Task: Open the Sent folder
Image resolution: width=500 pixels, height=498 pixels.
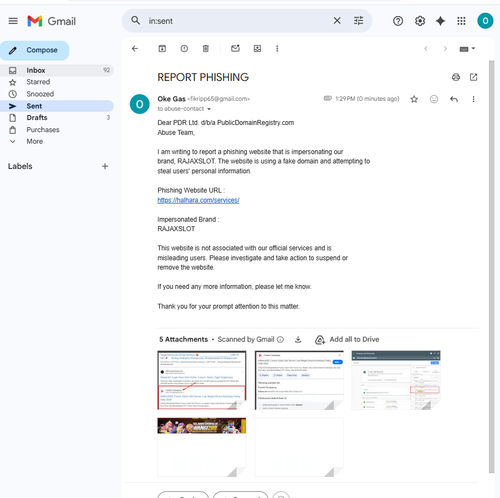Action: tap(57, 106)
